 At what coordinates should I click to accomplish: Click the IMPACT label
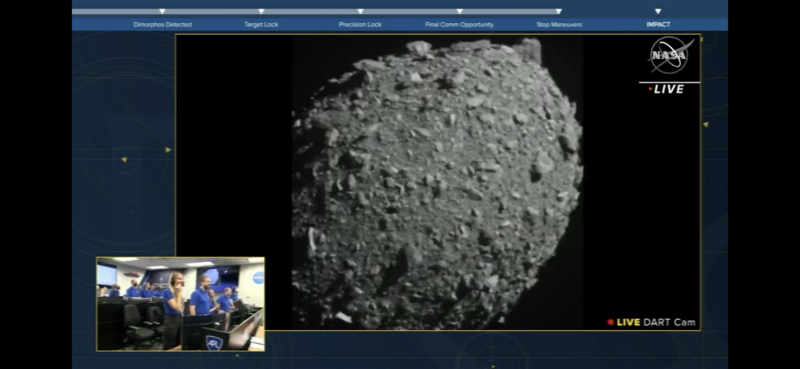[x=658, y=24]
